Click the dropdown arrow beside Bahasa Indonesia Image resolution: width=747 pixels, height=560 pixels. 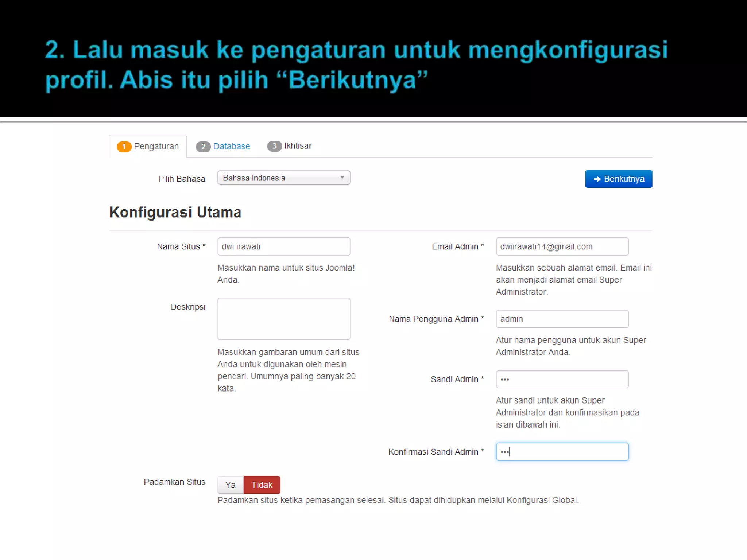point(342,178)
